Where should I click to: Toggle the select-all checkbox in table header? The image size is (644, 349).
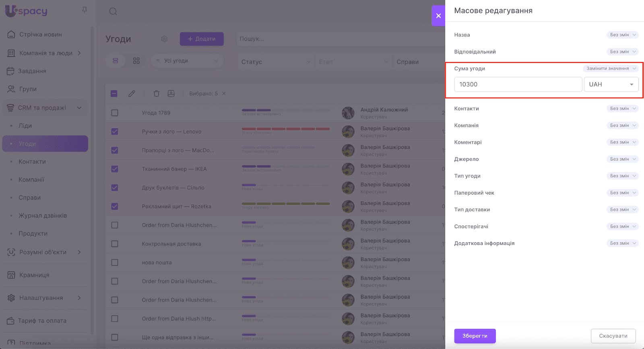[114, 93]
